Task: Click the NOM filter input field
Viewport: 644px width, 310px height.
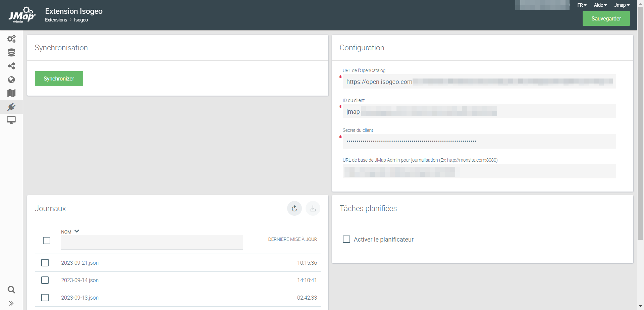Action: point(152,242)
